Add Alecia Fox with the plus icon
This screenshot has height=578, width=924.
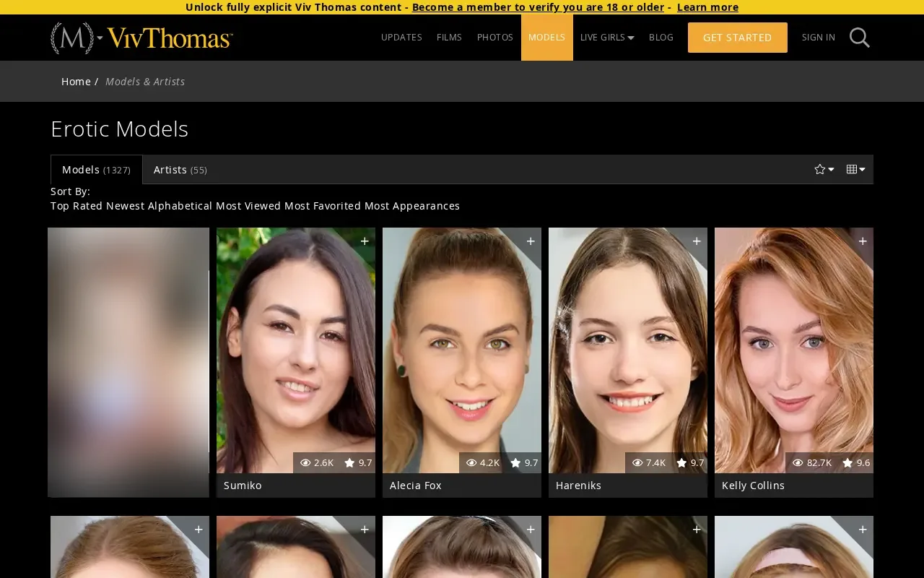(x=531, y=241)
